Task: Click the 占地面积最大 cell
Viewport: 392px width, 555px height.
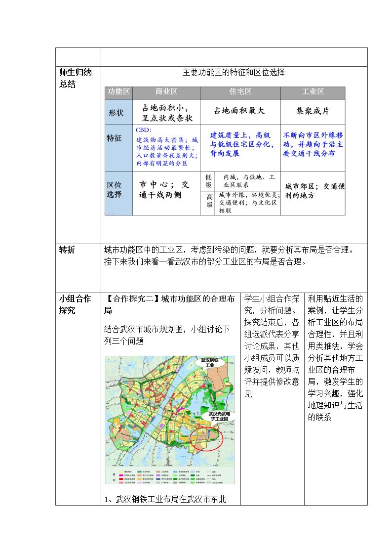Action: coord(239,111)
